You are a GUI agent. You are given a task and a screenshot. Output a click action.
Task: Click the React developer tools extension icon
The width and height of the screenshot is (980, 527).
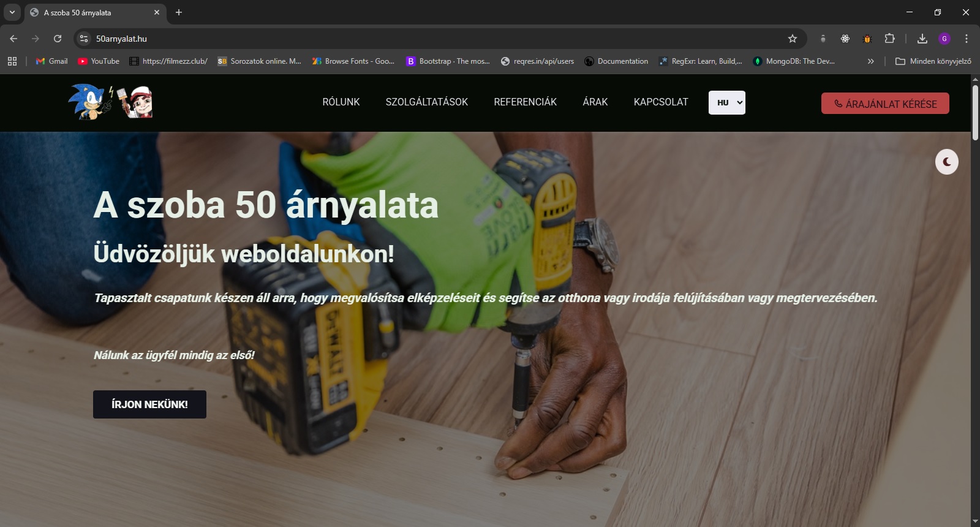pyautogui.click(x=845, y=39)
